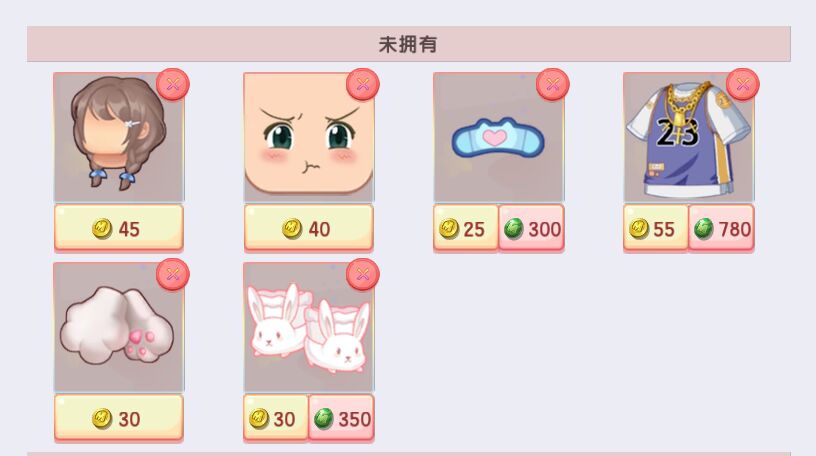This screenshot has height=456, width=816.
Task: Remove the purple number 23 jersey item
Action: 743,84
